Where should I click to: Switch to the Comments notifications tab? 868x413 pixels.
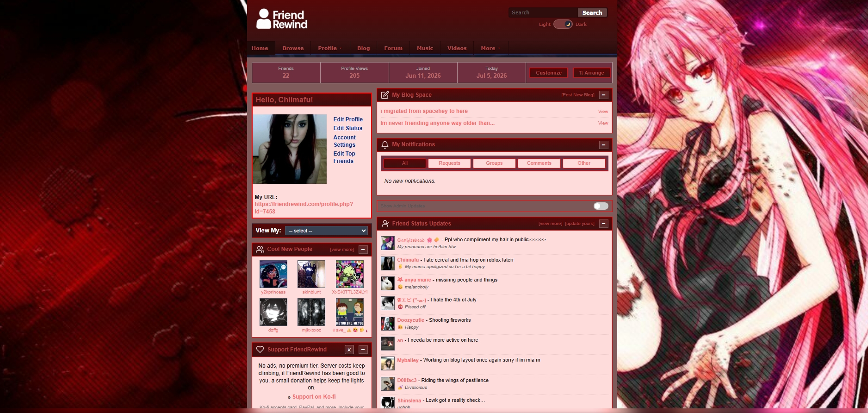tap(539, 163)
